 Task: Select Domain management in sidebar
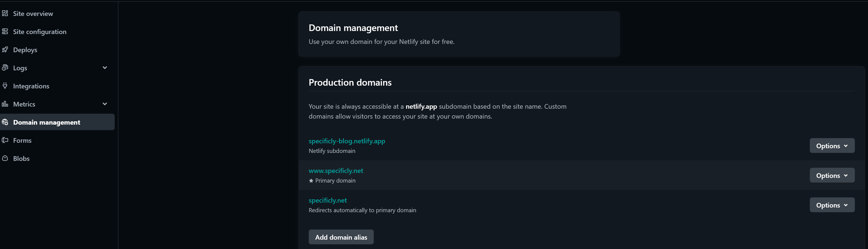pyautogui.click(x=57, y=122)
